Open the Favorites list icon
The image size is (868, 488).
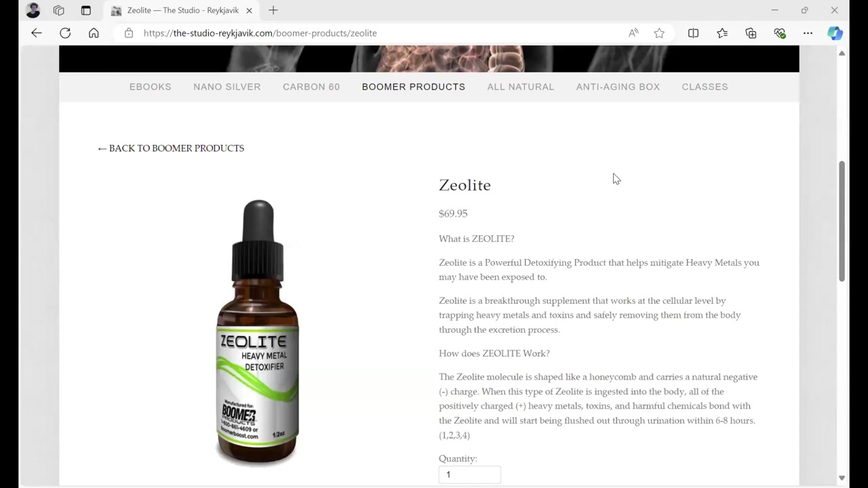[x=722, y=33]
